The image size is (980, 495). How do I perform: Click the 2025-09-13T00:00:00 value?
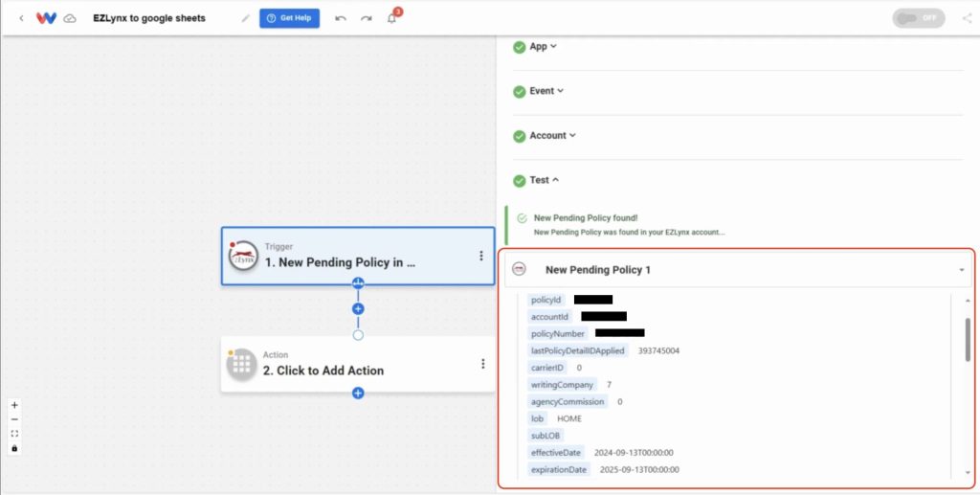639,469
